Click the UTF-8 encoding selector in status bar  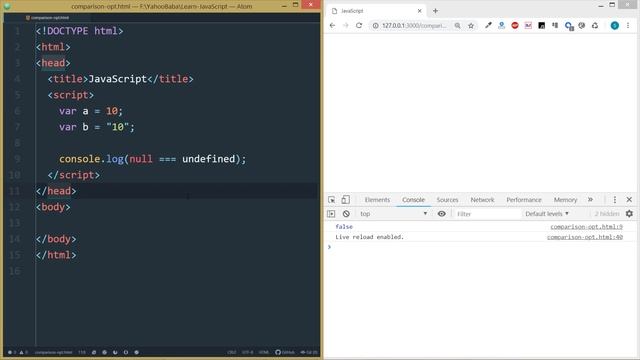point(247,352)
